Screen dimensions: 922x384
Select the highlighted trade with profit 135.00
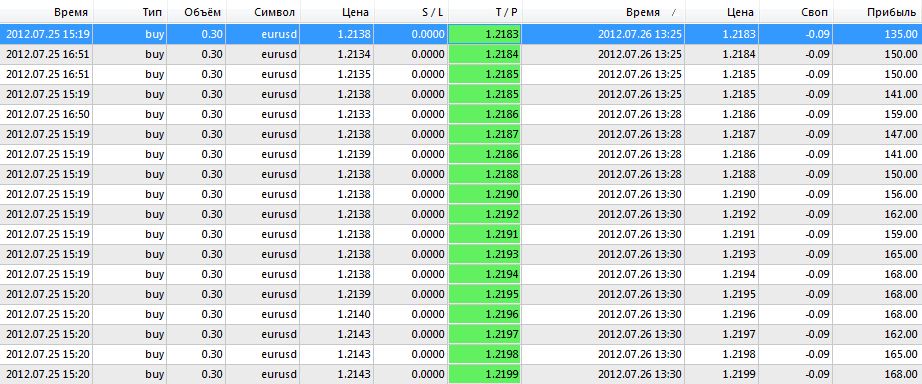[461, 34]
